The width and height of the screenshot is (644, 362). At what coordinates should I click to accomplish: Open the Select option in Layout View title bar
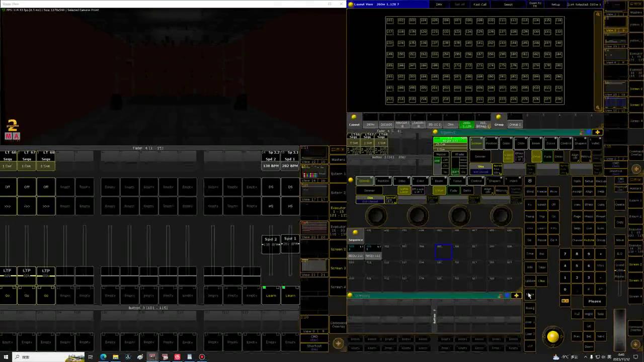[x=508, y=5]
